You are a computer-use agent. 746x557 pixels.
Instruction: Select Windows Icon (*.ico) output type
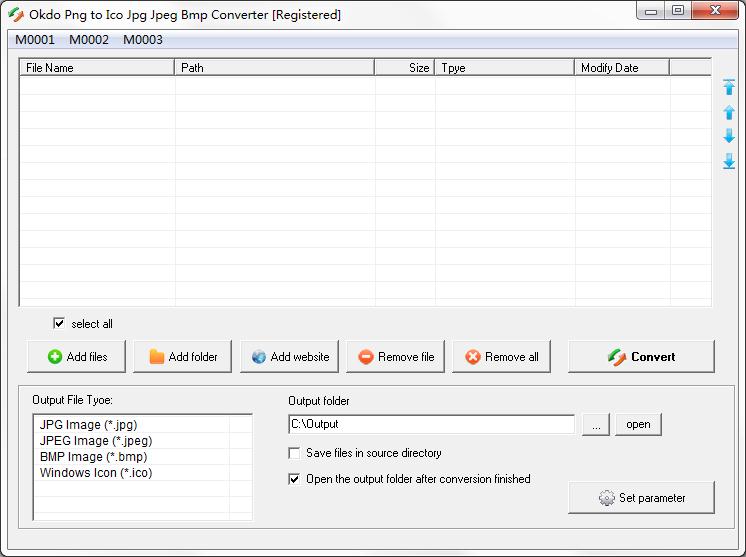96,473
